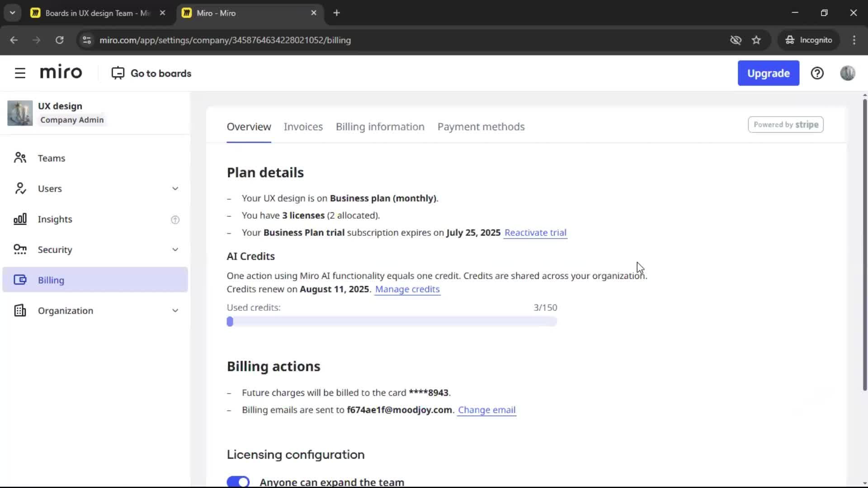Viewport: 868px width, 488px height.
Task: Close the Boards in UX design tab
Action: (162, 13)
